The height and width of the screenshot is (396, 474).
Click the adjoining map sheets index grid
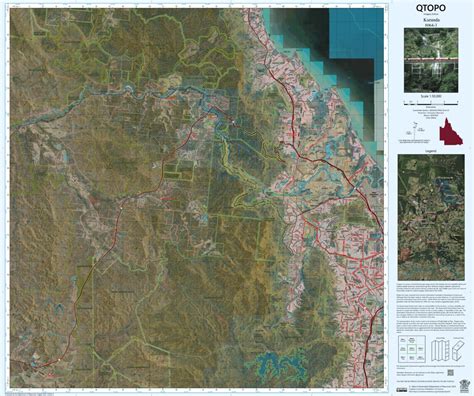[x=412, y=348]
